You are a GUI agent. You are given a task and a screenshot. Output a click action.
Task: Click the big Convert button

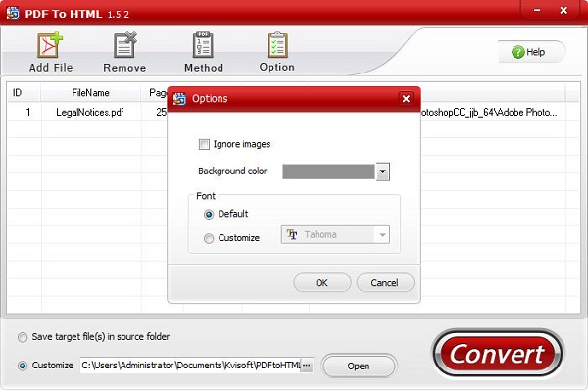click(498, 354)
